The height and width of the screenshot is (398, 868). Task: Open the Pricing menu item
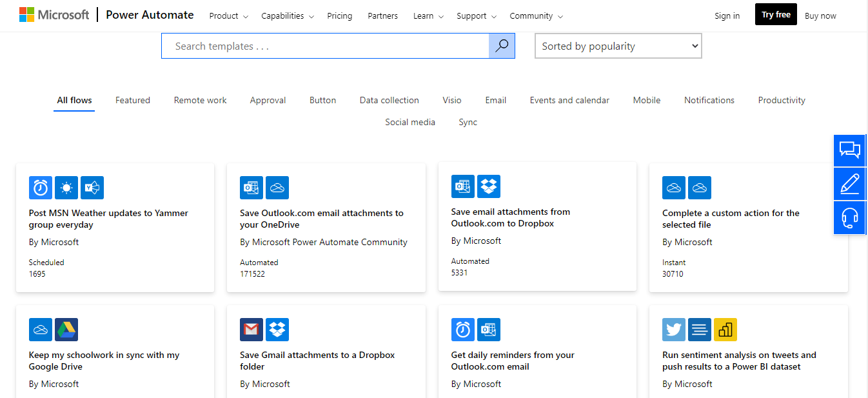339,15
